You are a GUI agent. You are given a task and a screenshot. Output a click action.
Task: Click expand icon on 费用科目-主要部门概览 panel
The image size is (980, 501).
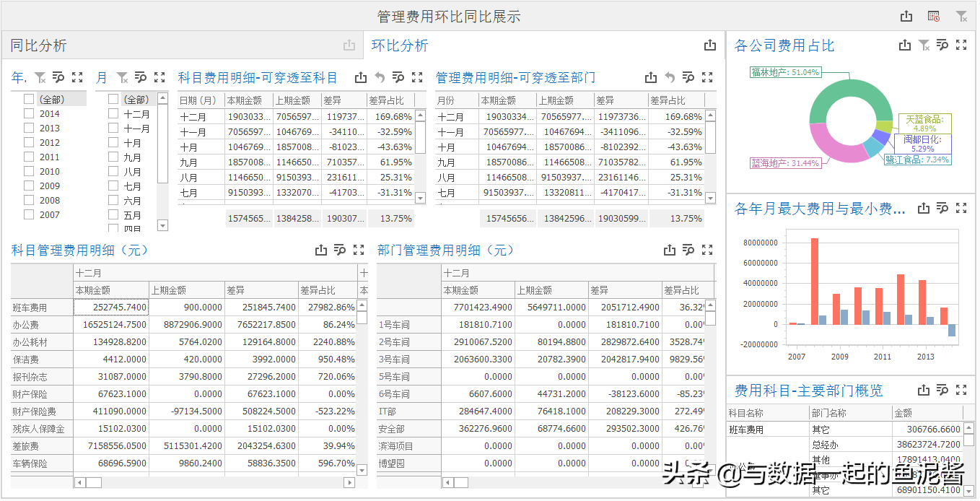[961, 390]
